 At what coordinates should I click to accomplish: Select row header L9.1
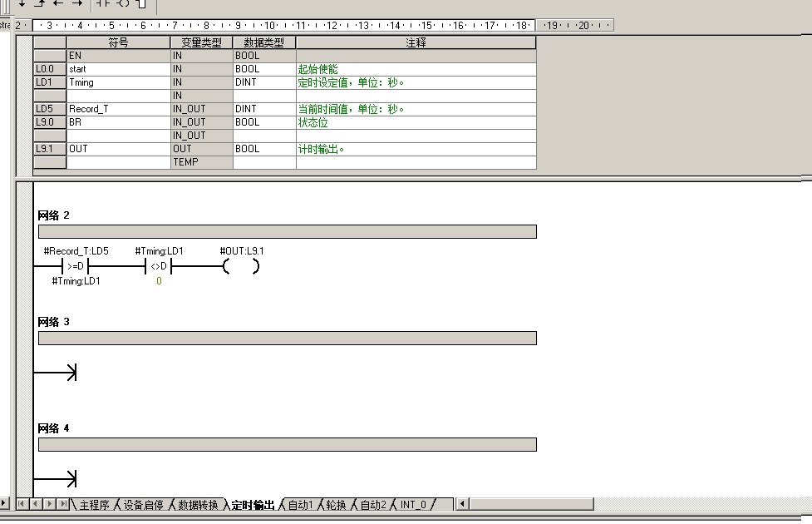50,149
